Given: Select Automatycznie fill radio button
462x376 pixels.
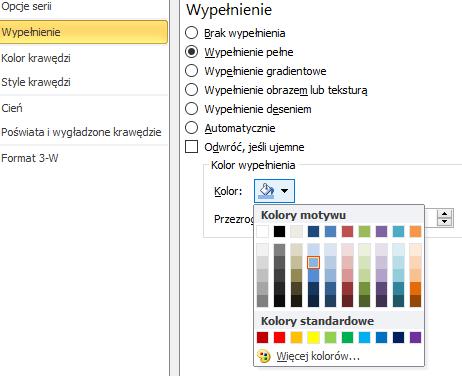Looking at the screenshot, I should (191, 128).
